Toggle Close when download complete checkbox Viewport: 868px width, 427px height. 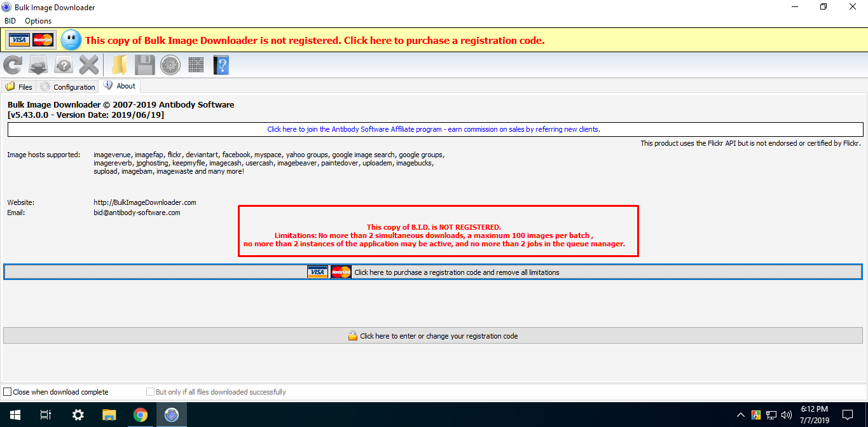56,392
